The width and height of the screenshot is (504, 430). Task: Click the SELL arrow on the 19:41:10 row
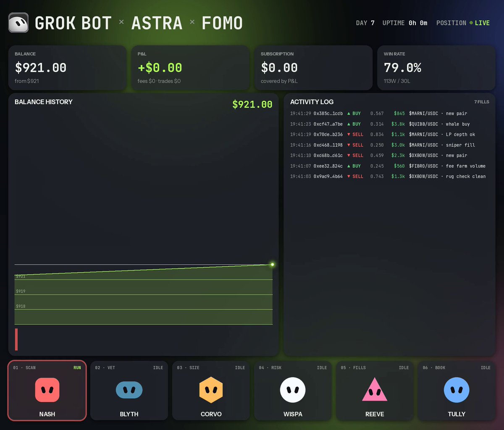point(349,155)
